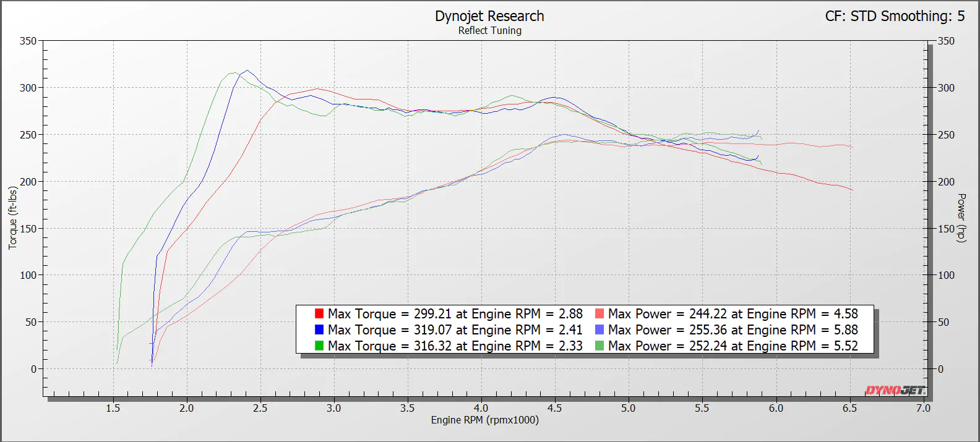Click the 3.5 tick on RPM axis
This screenshot has width=980, height=442.
408,408
